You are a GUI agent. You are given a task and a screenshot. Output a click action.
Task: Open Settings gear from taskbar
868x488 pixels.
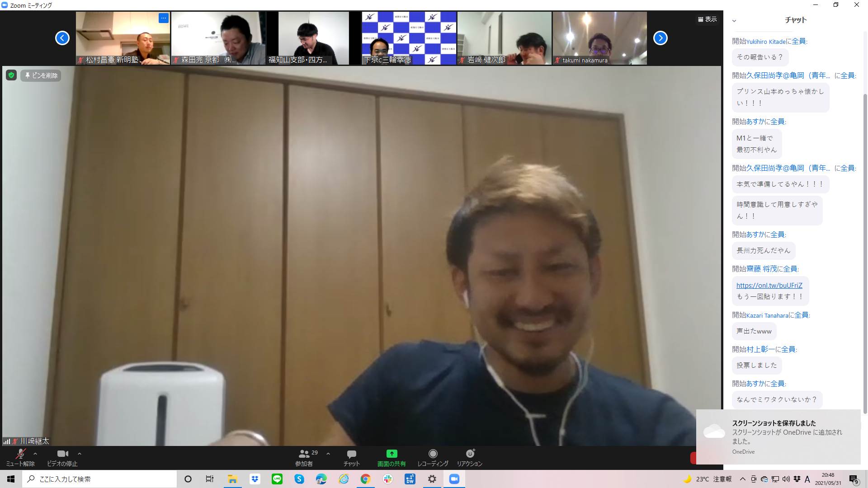point(432,479)
